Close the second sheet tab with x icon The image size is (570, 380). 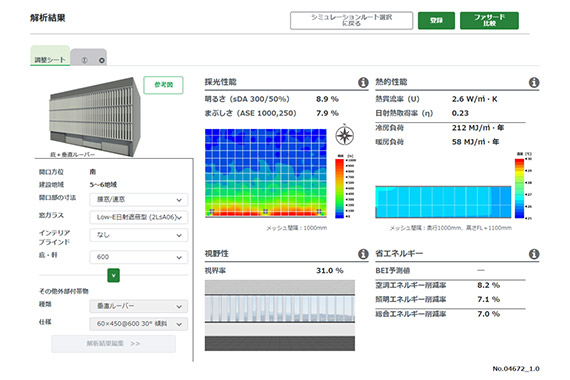(102, 60)
